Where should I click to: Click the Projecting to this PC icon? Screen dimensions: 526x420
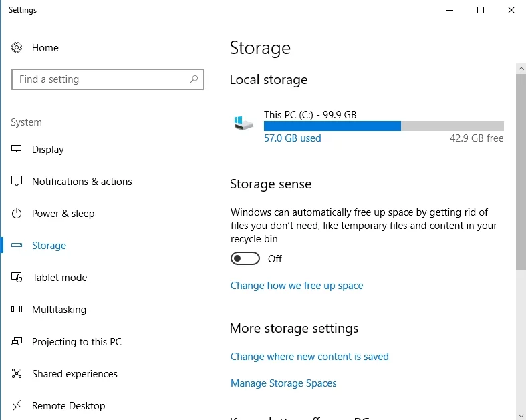[17, 342]
